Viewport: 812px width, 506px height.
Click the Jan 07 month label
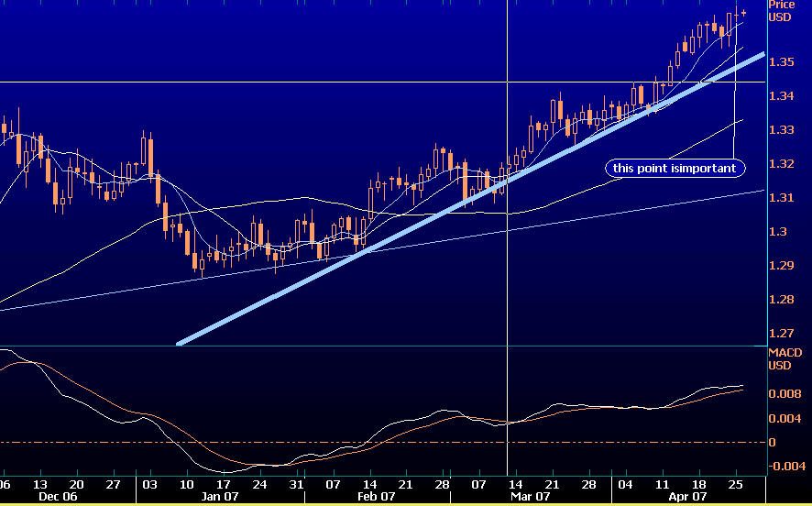(218, 496)
